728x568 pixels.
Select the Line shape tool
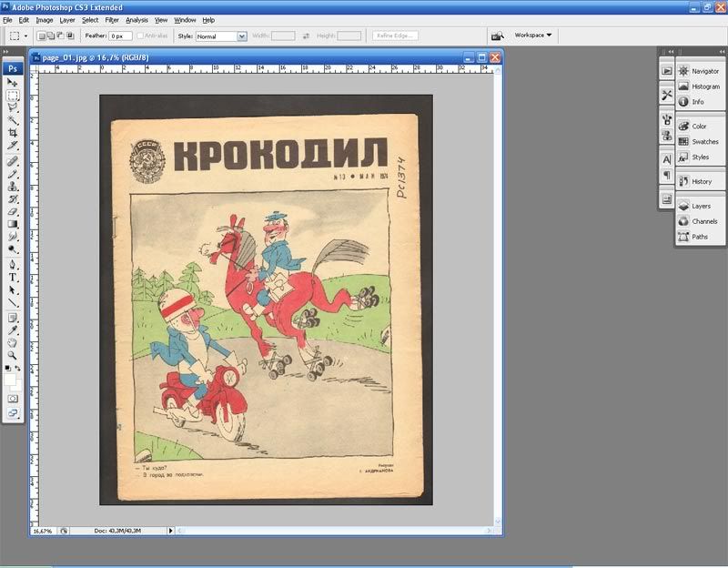point(13,302)
